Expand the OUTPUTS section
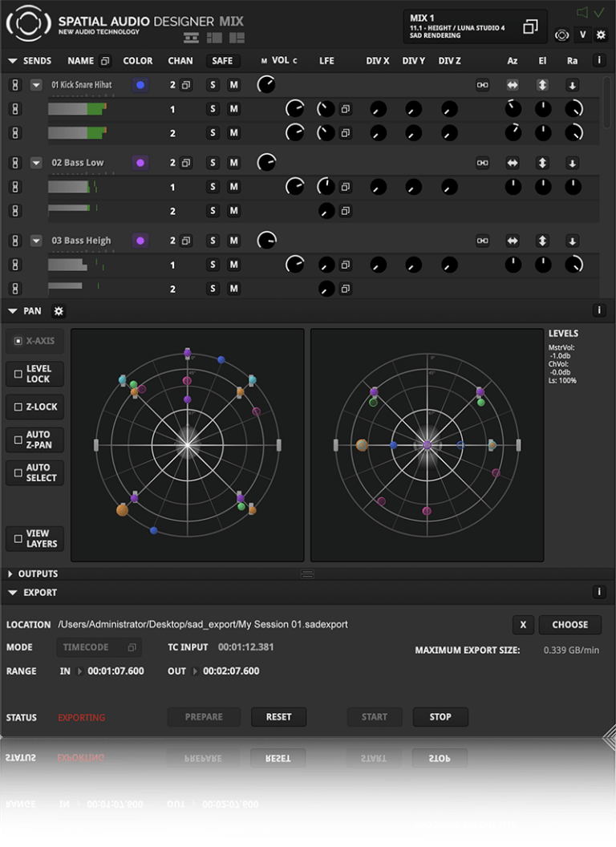This screenshot has width=616, height=847. 10,573
